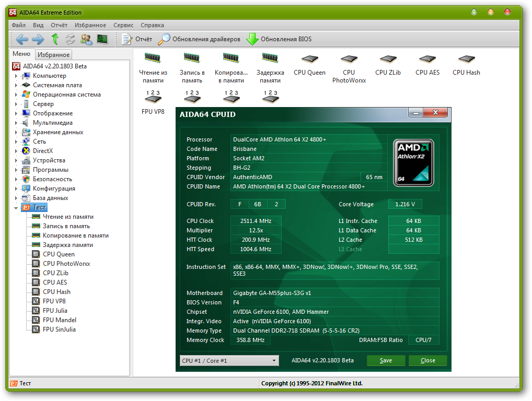Click Close in the CPUID dialog
The image size is (532, 401).
pyautogui.click(x=427, y=361)
